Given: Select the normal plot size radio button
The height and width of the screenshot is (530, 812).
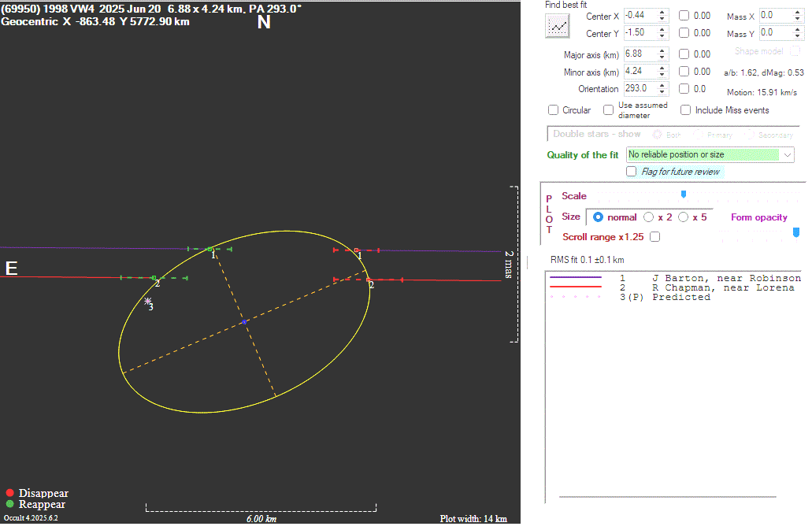Looking at the screenshot, I should click(x=598, y=217).
